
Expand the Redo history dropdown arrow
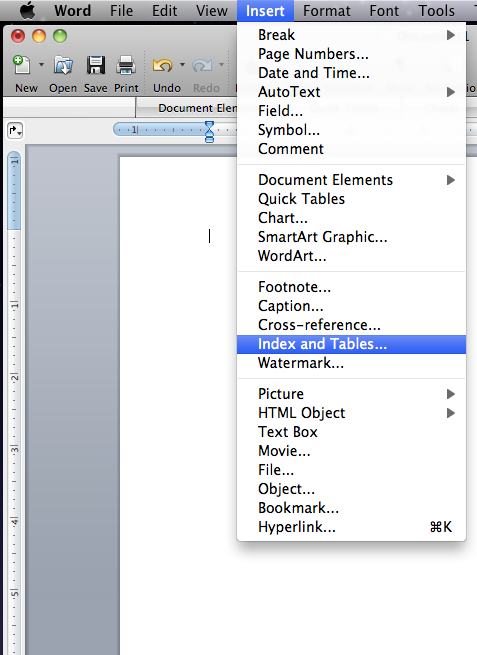pyautogui.click(x=221, y=65)
